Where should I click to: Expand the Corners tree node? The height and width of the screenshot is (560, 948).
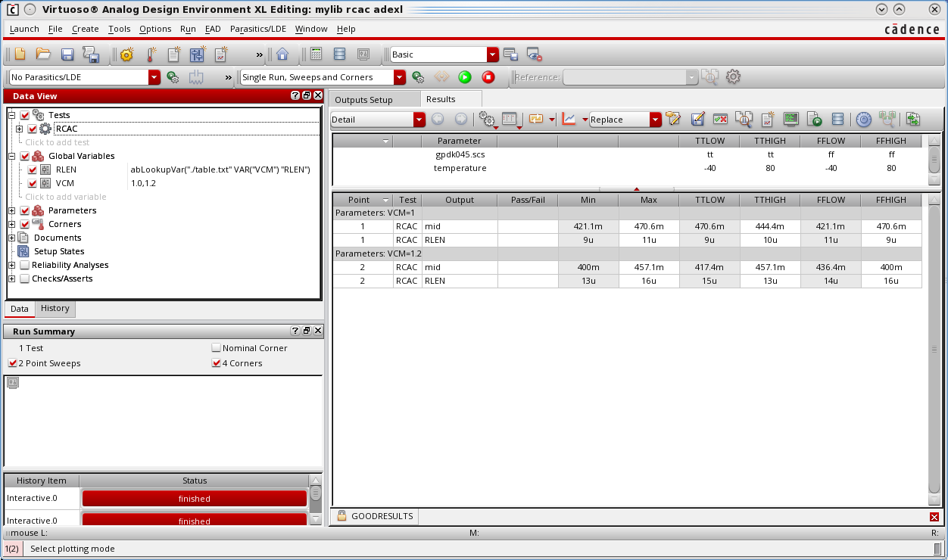pyautogui.click(x=11, y=224)
